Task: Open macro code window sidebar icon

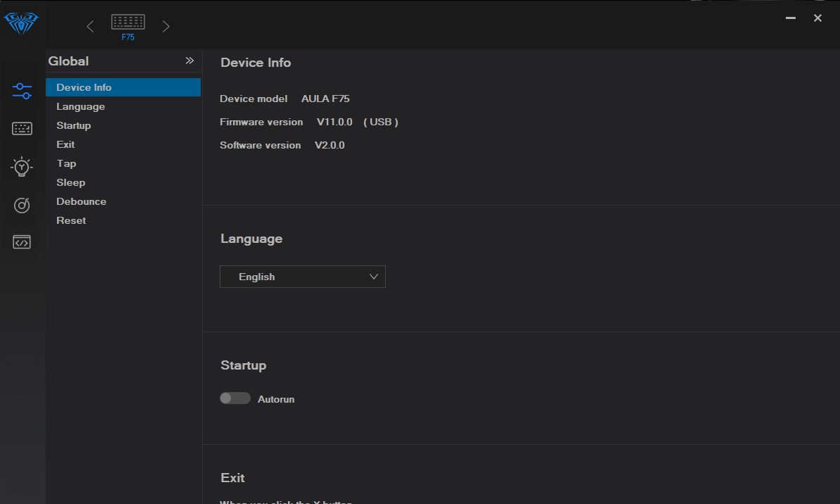Action: 21,242
